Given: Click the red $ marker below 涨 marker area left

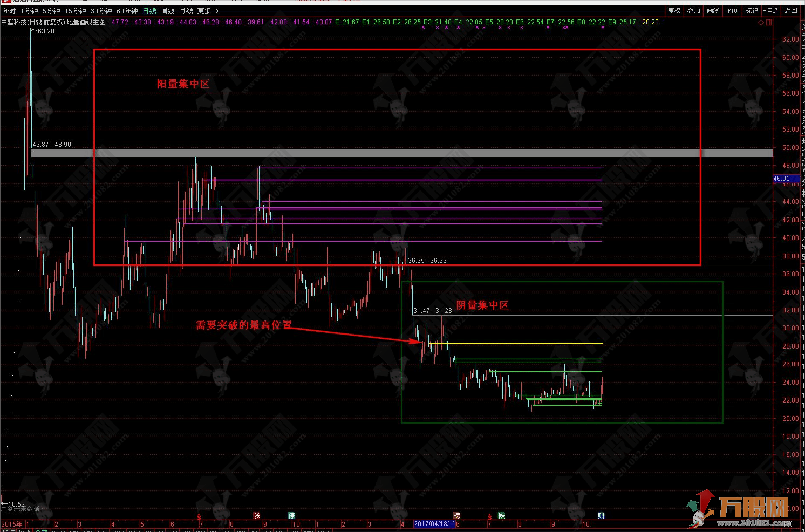Looking at the screenshot, I should click(x=199, y=517).
